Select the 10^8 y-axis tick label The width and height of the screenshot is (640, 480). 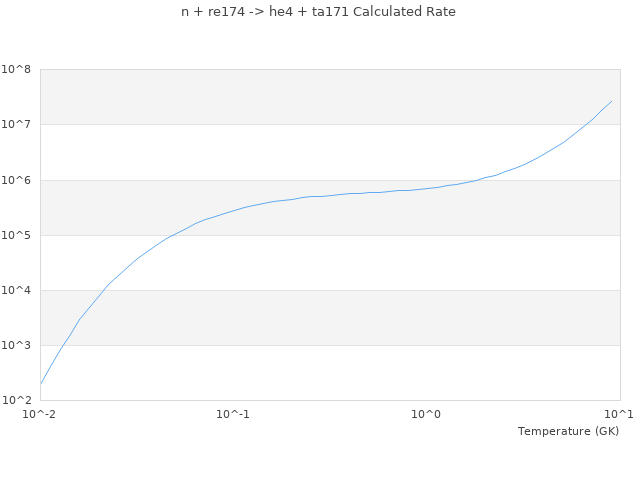(x=17, y=70)
